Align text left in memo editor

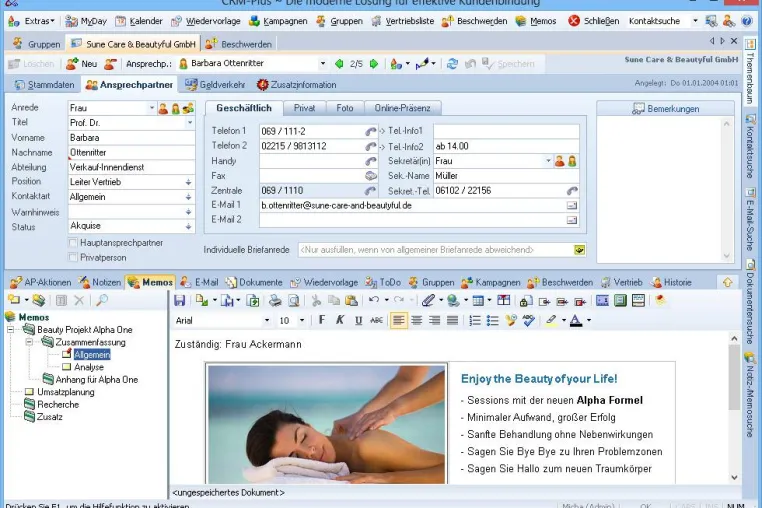(398, 320)
